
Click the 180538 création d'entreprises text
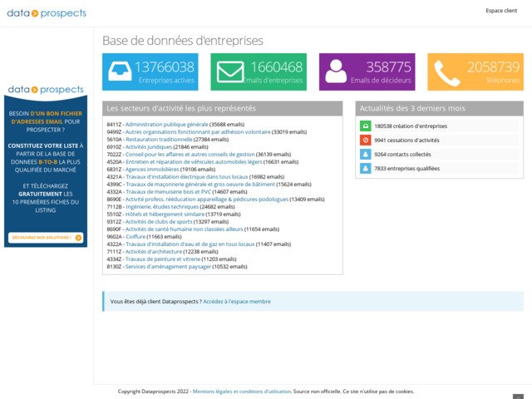click(x=411, y=126)
